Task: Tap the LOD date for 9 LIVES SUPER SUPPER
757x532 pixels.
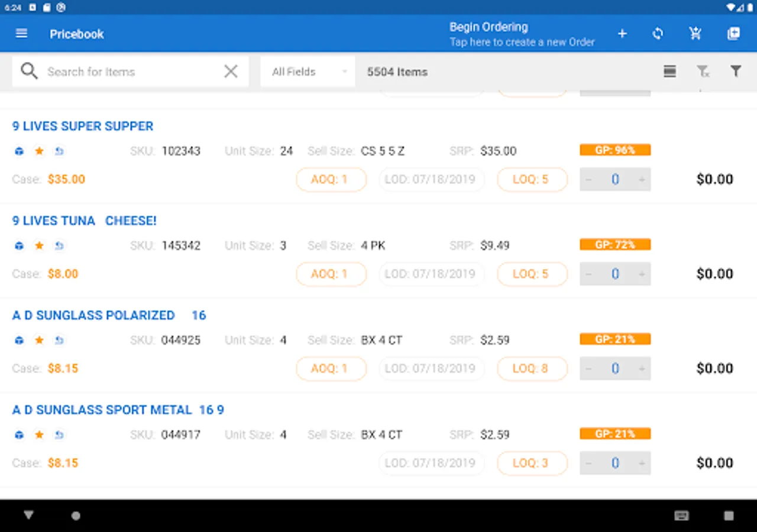Action: click(x=432, y=179)
